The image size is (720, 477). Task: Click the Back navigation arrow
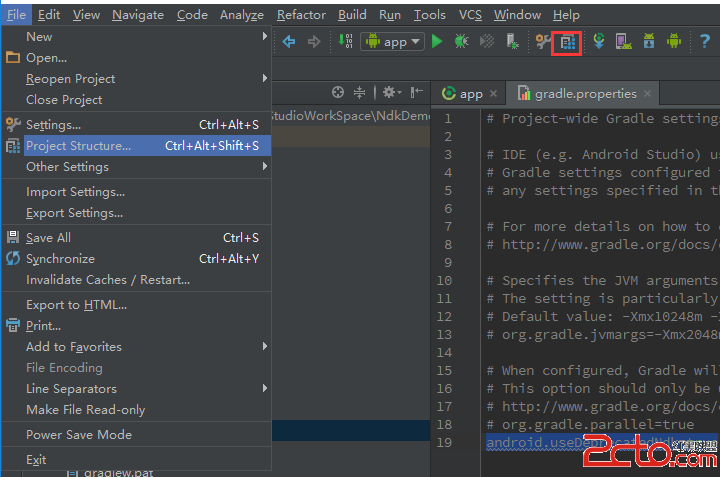click(x=290, y=41)
